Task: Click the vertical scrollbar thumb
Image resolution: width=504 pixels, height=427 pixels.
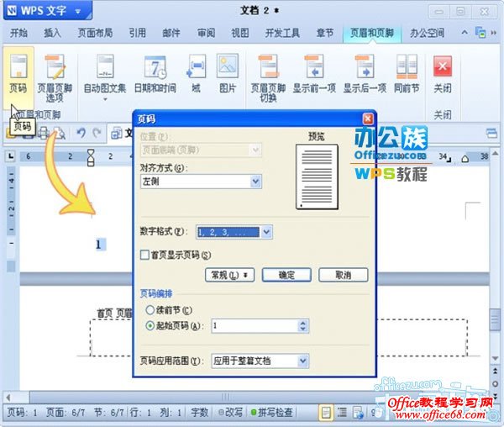Action: (x=495, y=319)
